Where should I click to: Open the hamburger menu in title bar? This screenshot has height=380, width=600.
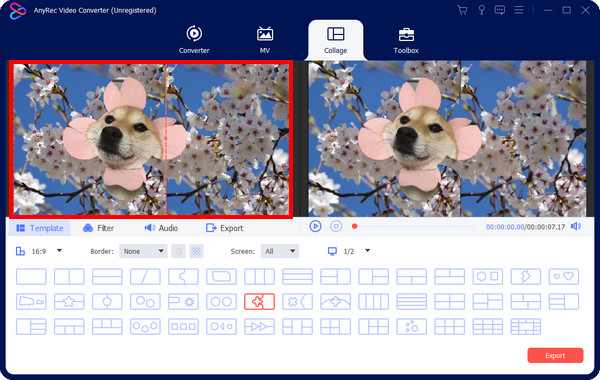[518, 10]
